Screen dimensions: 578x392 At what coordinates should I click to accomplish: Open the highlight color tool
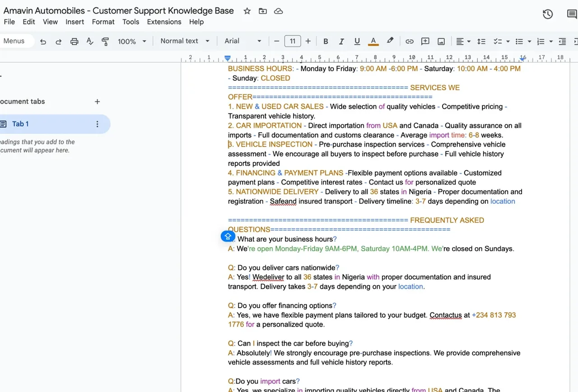click(390, 41)
